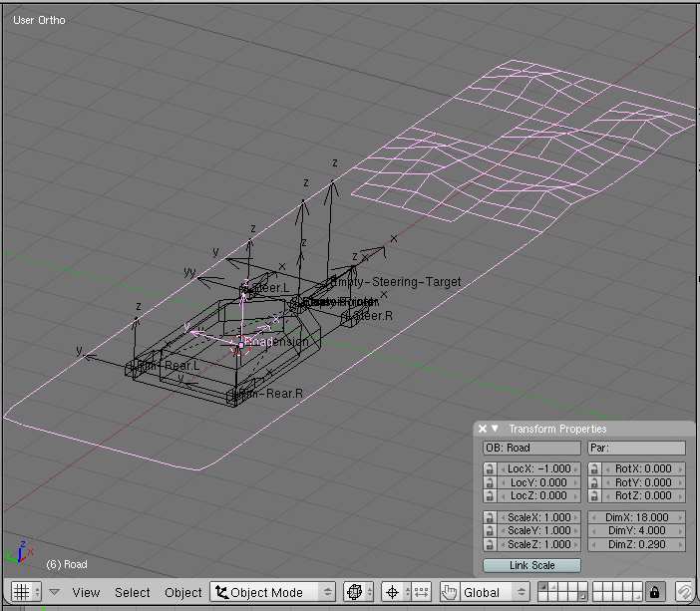Toggle the ScaleZ lock icon

[x=490, y=544]
